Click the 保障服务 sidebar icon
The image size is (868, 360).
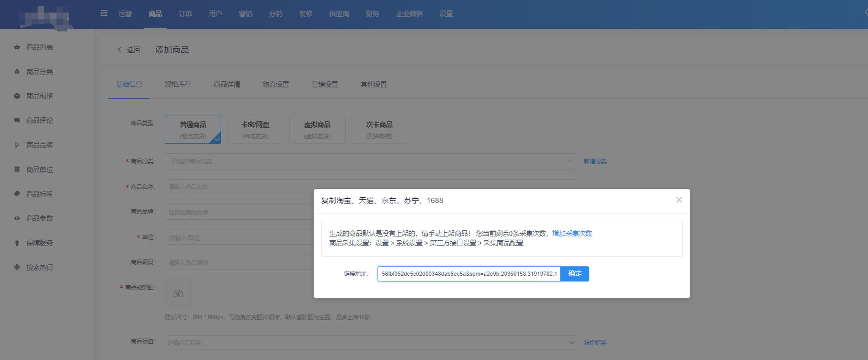17,243
